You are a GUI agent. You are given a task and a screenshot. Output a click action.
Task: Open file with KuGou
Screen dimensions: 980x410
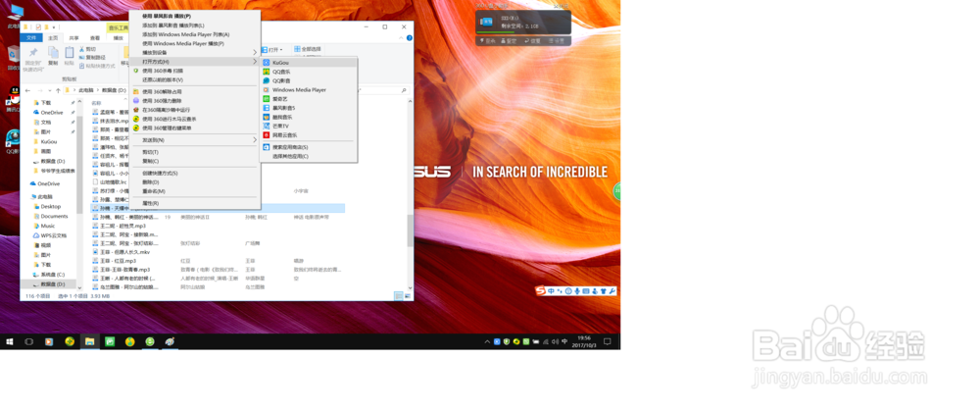(309, 63)
